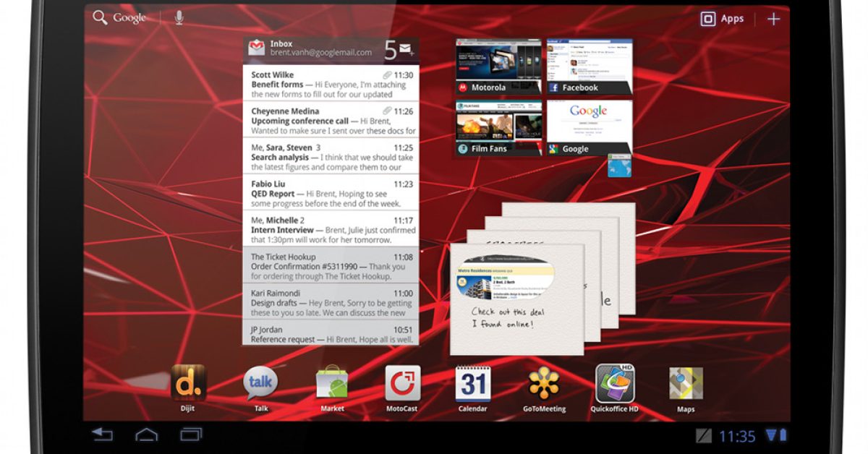Open The Ticket Hookup order confirmation email

point(331,266)
